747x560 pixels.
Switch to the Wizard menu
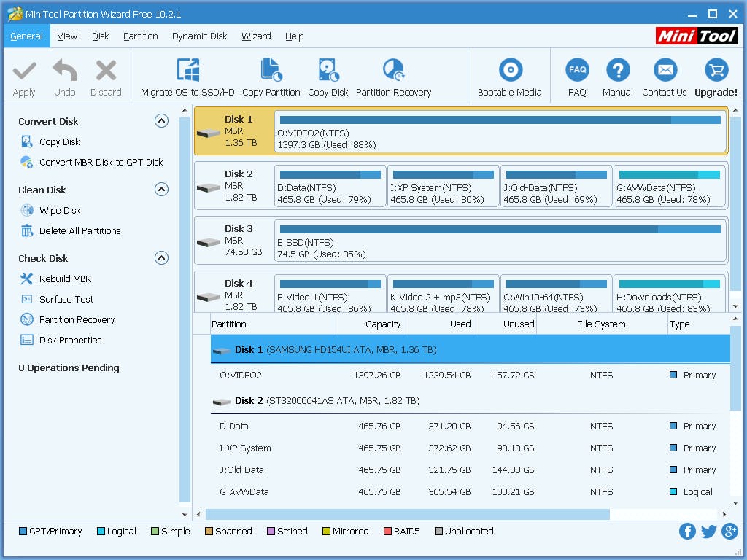[256, 36]
